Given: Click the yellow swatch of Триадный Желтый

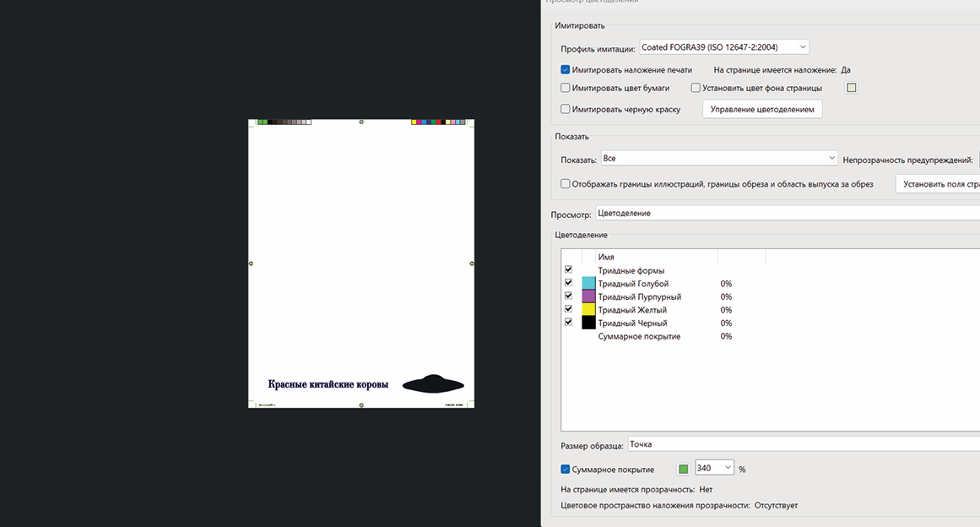Looking at the screenshot, I should pyautogui.click(x=588, y=309).
